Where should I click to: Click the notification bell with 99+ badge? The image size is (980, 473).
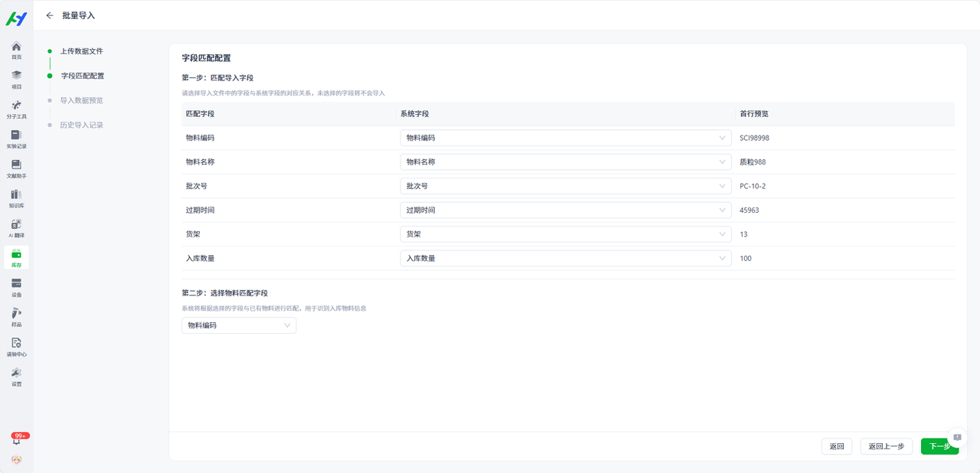pyautogui.click(x=16, y=440)
